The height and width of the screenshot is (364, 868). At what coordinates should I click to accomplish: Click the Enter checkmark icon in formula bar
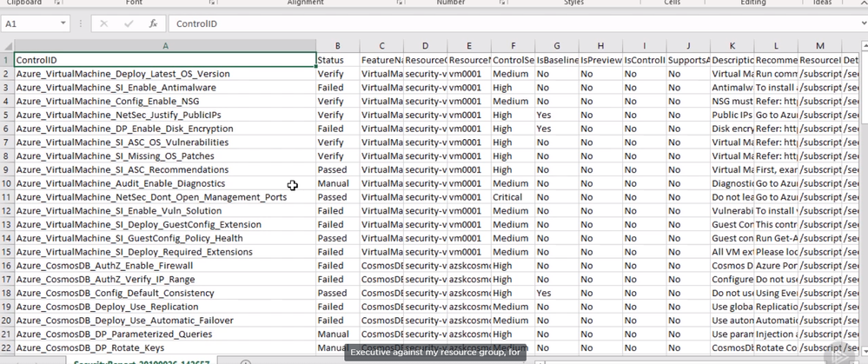[129, 23]
